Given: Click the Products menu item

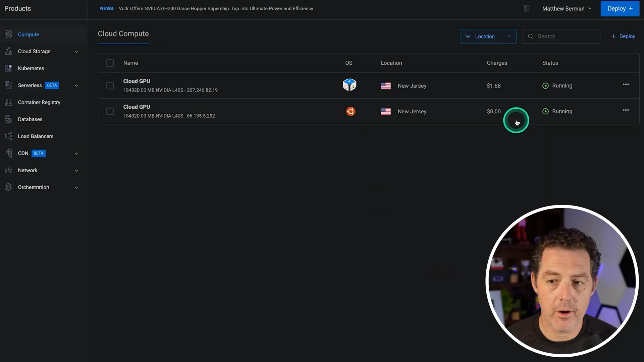Looking at the screenshot, I should click(18, 9).
